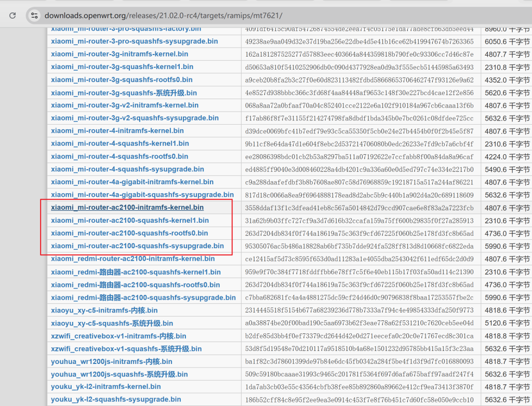Screen dimensions: 532x406
Task: Open xiaomi_mi-router-4-squashfs-rootfs0.bin link
Action: click(119, 156)
